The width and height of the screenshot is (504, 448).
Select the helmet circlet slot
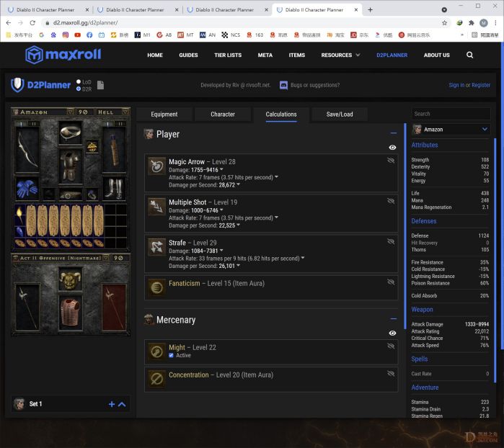[71, 133]
